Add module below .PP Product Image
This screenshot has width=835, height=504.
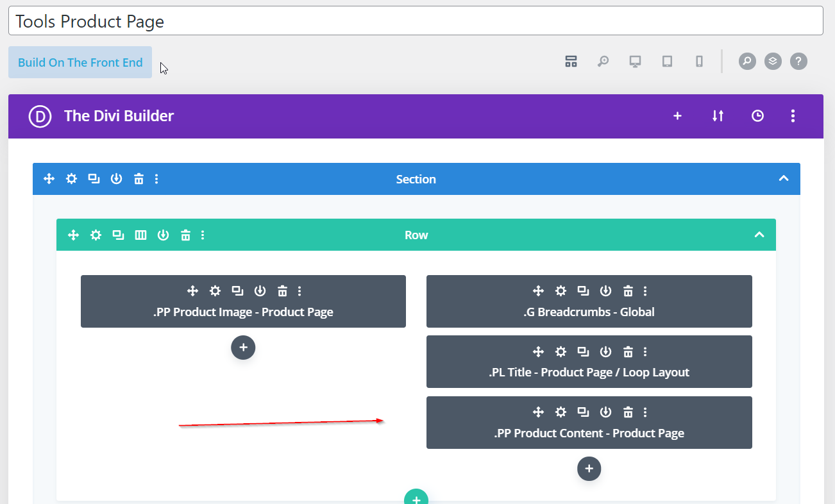[x=243, y=348]
